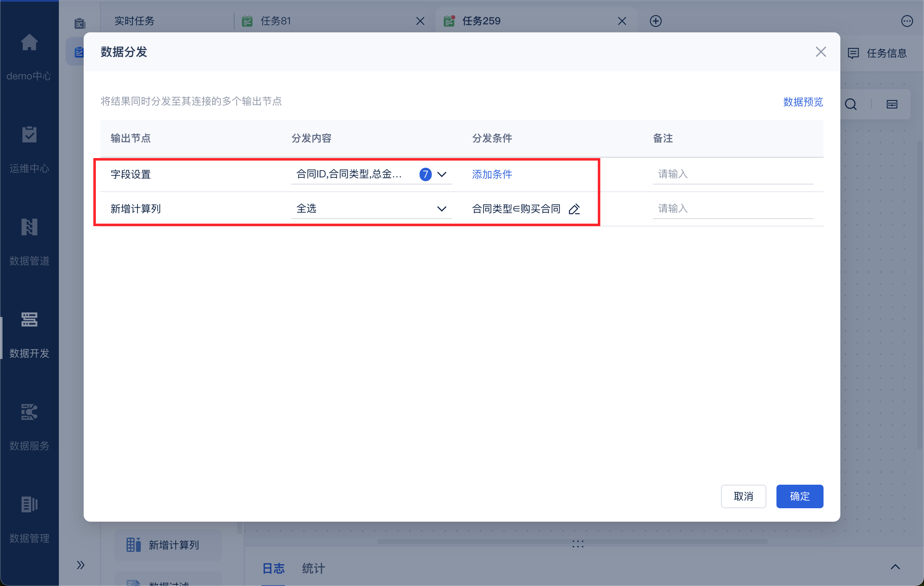The height and width of the screenshot is (586, 924).
Task: Close the 数据分发 dialog
Action: pyautogui.click(x=821, y=52)
